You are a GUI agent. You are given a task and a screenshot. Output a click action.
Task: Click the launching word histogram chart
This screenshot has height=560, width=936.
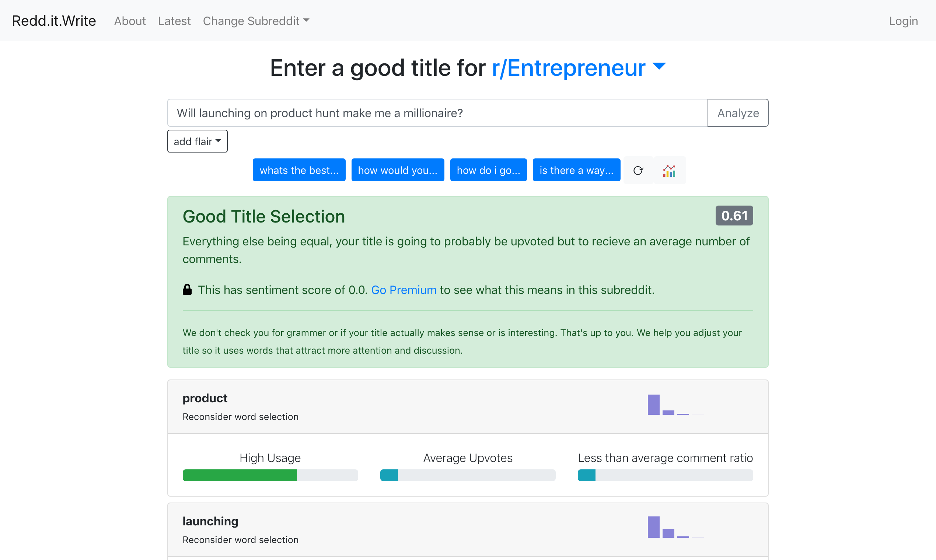coord(675,527)
